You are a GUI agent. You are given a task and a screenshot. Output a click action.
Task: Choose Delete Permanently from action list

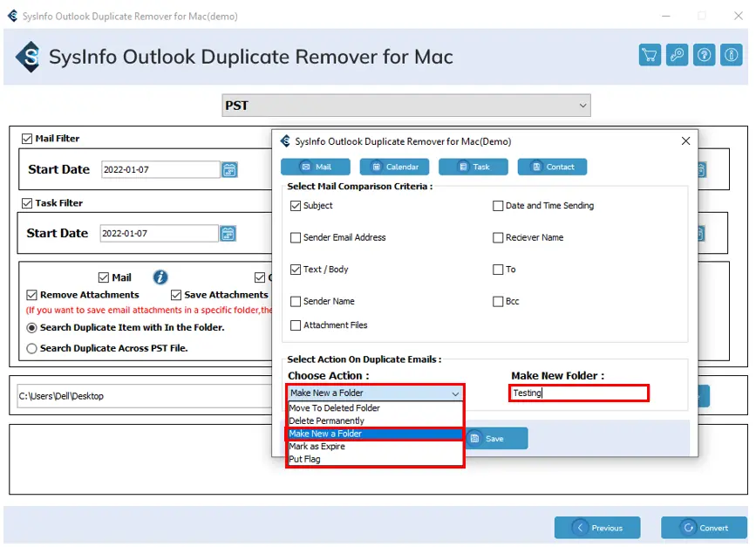(375, 421)
